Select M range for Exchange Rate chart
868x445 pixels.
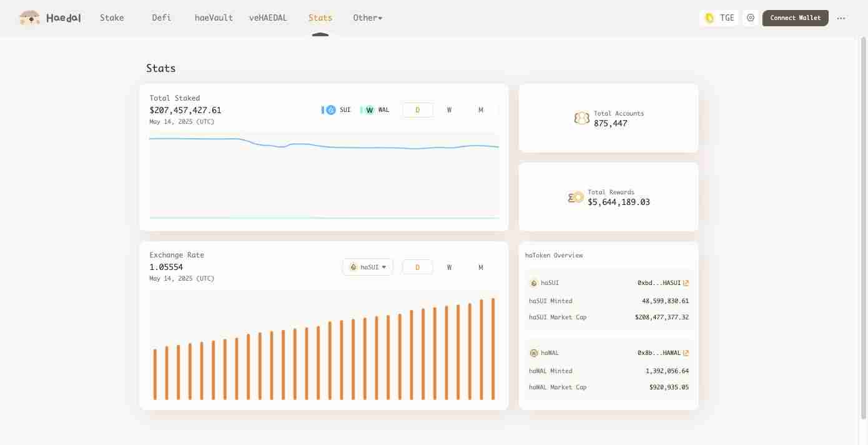click(x=481, y=267)
